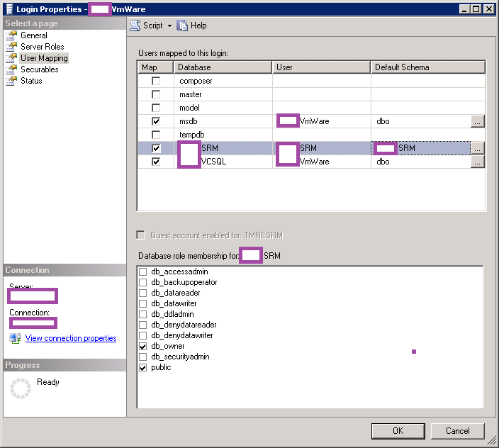Screen dimensions: 499x448
Task: Click the Help toolbar icon
Action: [x=182, y=26]
